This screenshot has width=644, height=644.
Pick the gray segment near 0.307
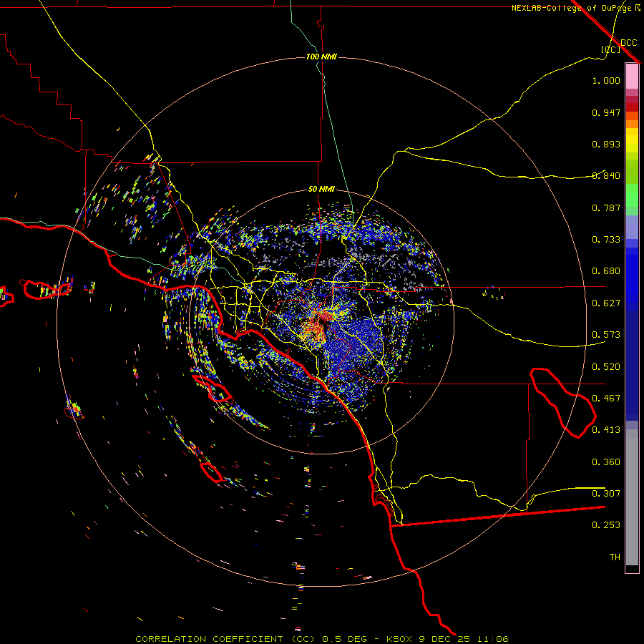632,497
